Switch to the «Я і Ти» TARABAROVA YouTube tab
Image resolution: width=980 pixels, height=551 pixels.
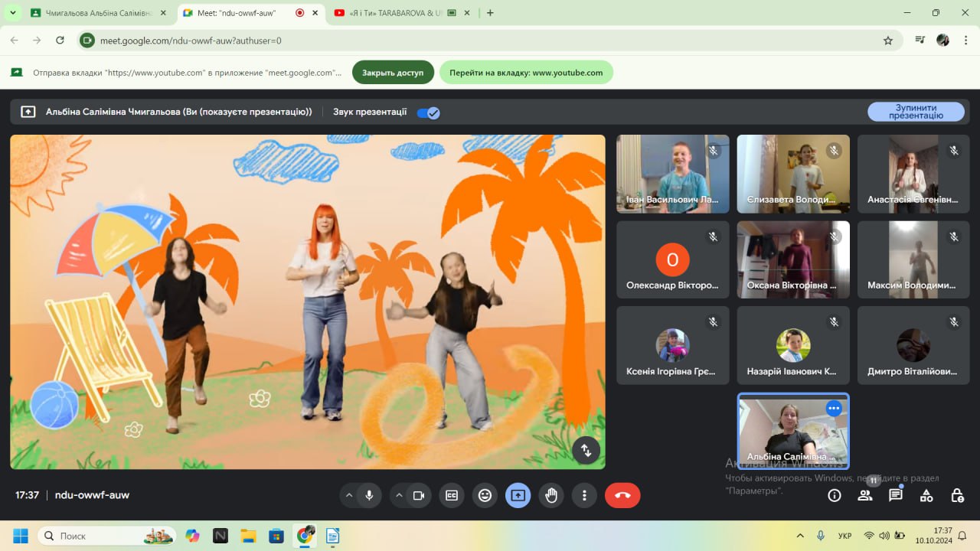pyautogui.click(x=402, y=13)
